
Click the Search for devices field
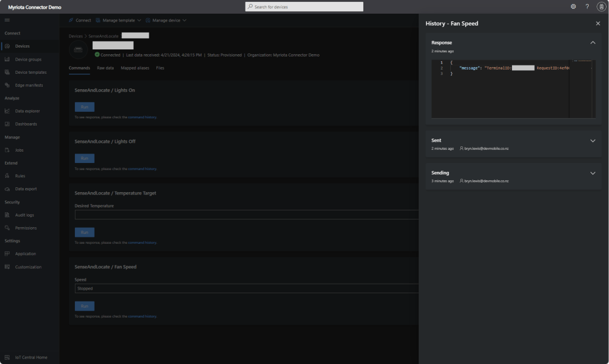pos(304,7)
